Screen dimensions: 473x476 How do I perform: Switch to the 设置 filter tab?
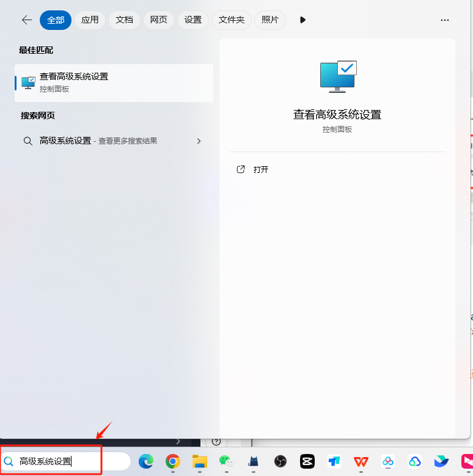point(193,20)
